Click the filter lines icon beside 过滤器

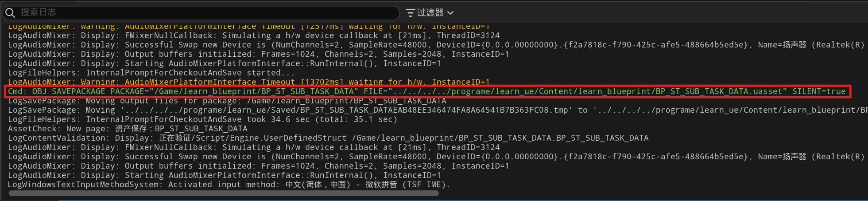(411, 13)
